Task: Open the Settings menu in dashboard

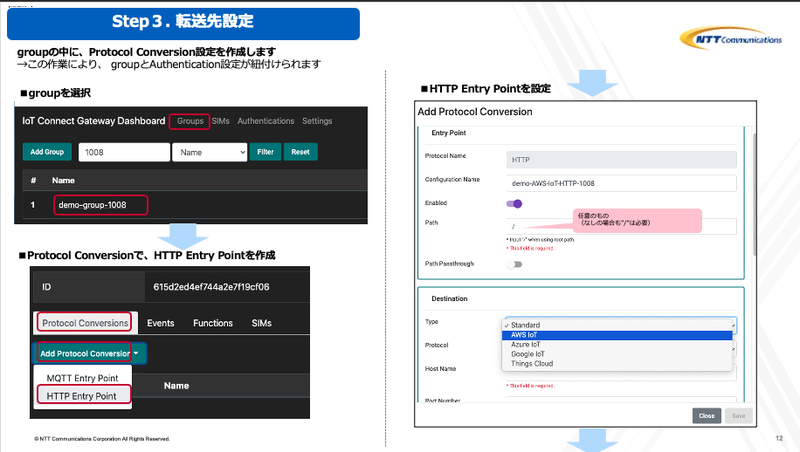Action: pyautogui.click(x=317, y=121)
